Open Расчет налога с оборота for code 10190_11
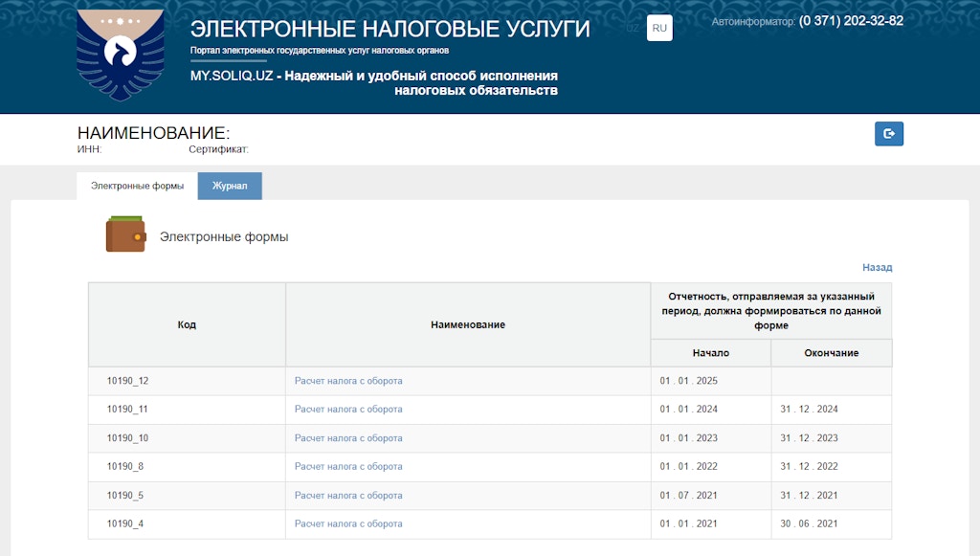 [x=348, y=410]
